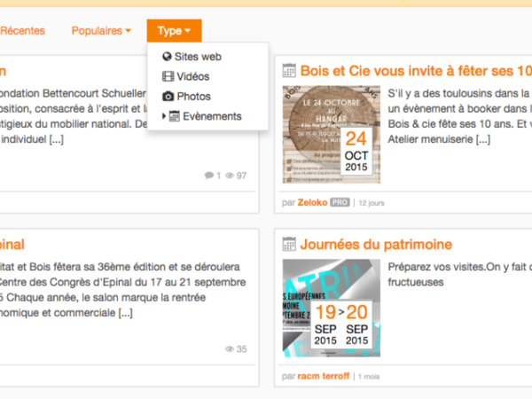Open racm terroff author profile

[x=323, y=376]
